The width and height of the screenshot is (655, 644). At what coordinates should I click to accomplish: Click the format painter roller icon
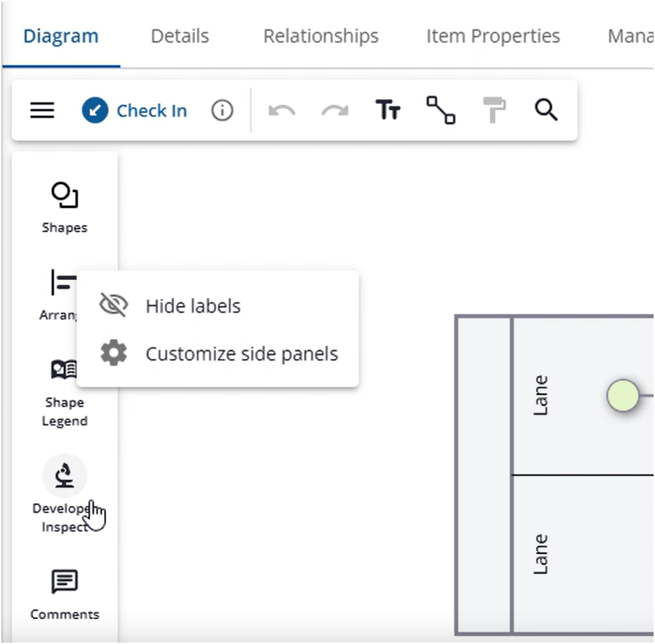click(x=494, y=110)
